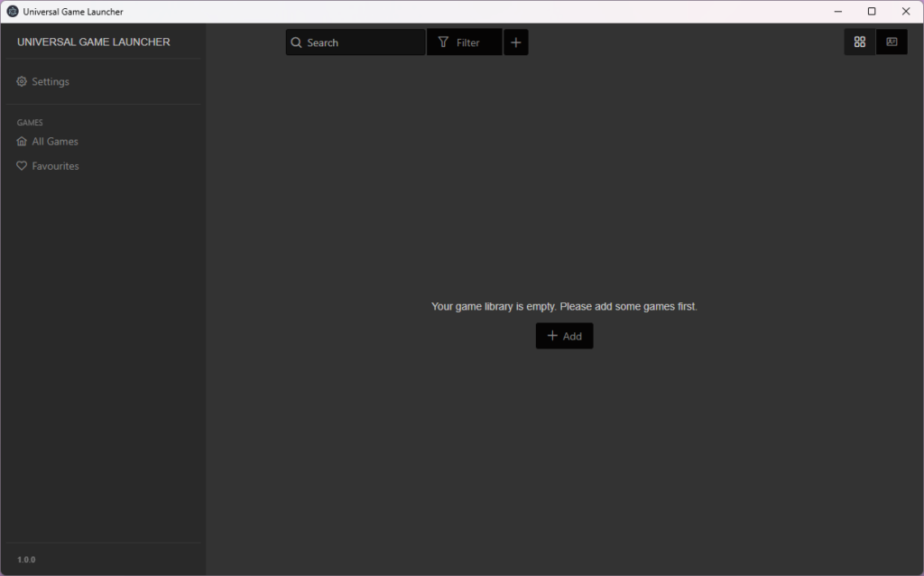Click the funnel icon on the Filter button

443,42
